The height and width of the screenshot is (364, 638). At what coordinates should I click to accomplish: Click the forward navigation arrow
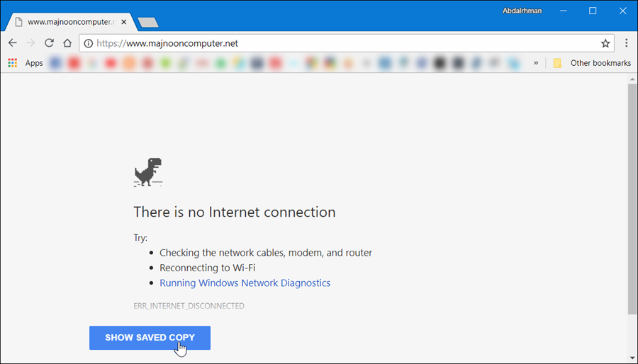pyautogui.click(x=30, y=43)
